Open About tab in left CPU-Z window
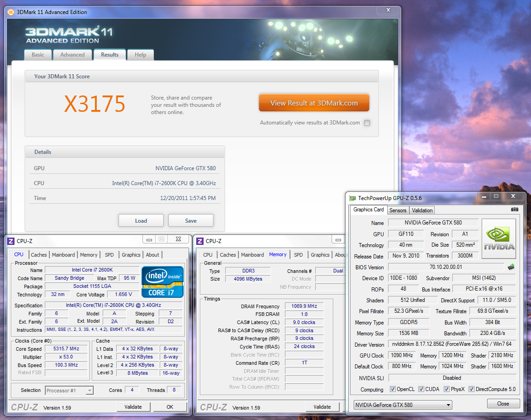The image size is (531, 420). (x=152, y=254)
